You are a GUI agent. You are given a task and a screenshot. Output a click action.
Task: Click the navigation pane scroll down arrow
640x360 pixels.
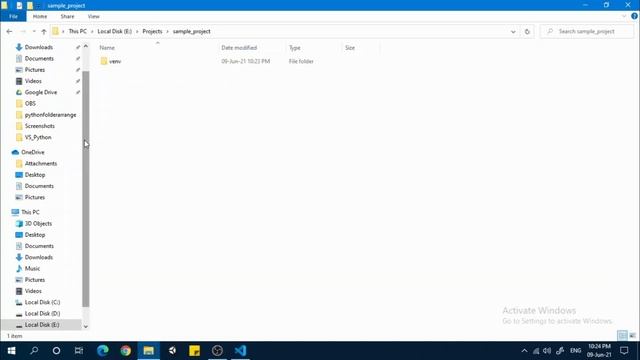click(x=86, y=326)
